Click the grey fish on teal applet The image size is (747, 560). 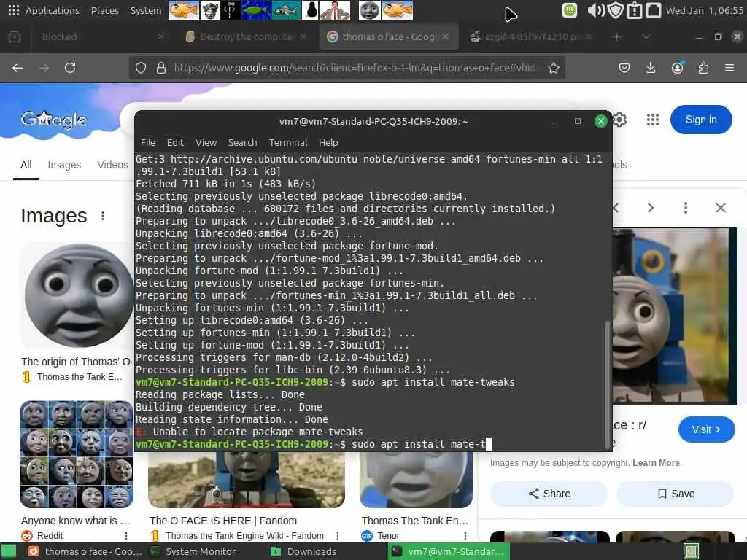click(286, 10)
